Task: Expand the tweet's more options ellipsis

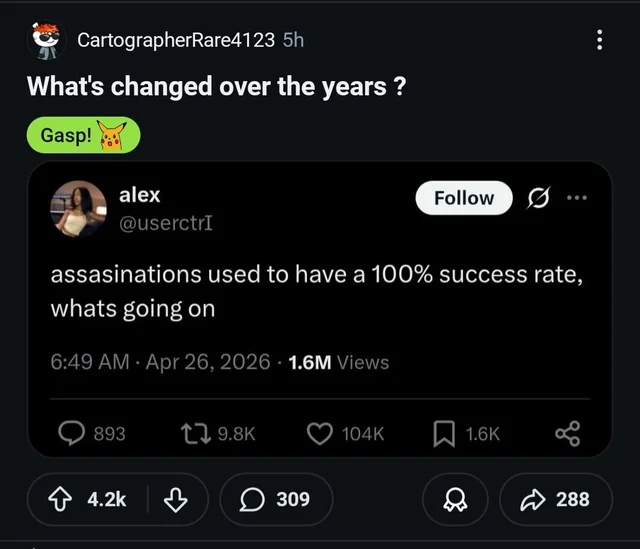Action: click(575, 198)
